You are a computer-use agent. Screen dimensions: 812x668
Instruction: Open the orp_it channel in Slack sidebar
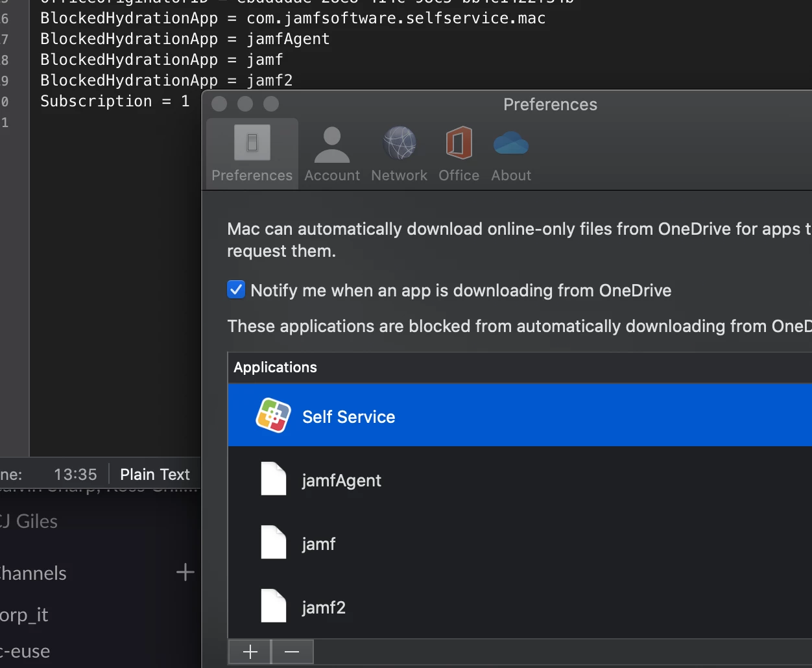click(x=24, y=615)
